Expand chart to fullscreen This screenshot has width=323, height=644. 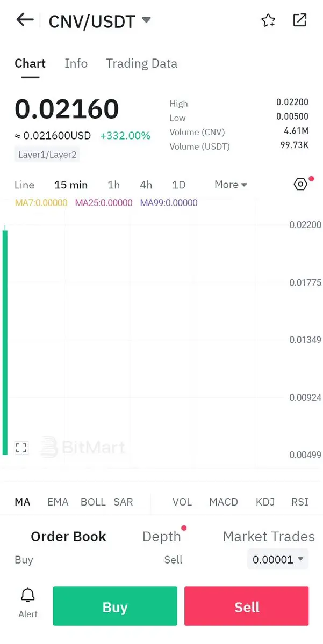(x=21, y=448)
